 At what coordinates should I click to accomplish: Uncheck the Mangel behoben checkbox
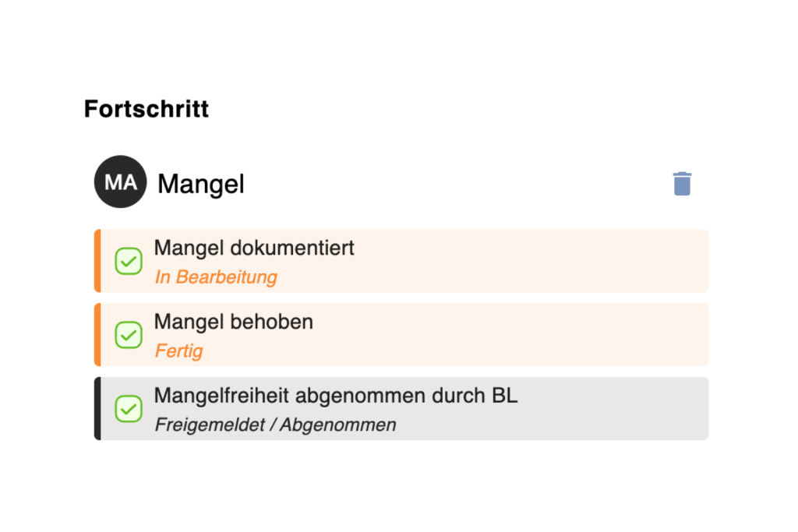[129, 335]
